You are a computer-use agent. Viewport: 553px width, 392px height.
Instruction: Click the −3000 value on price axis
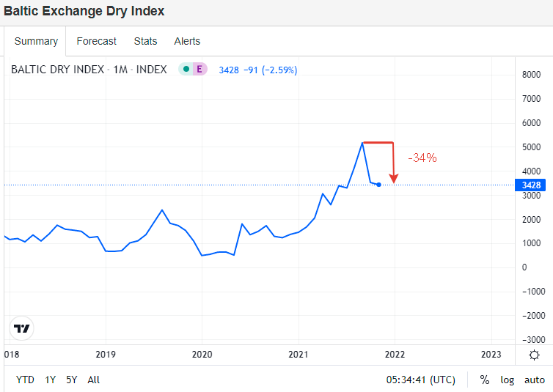point(534,340)
